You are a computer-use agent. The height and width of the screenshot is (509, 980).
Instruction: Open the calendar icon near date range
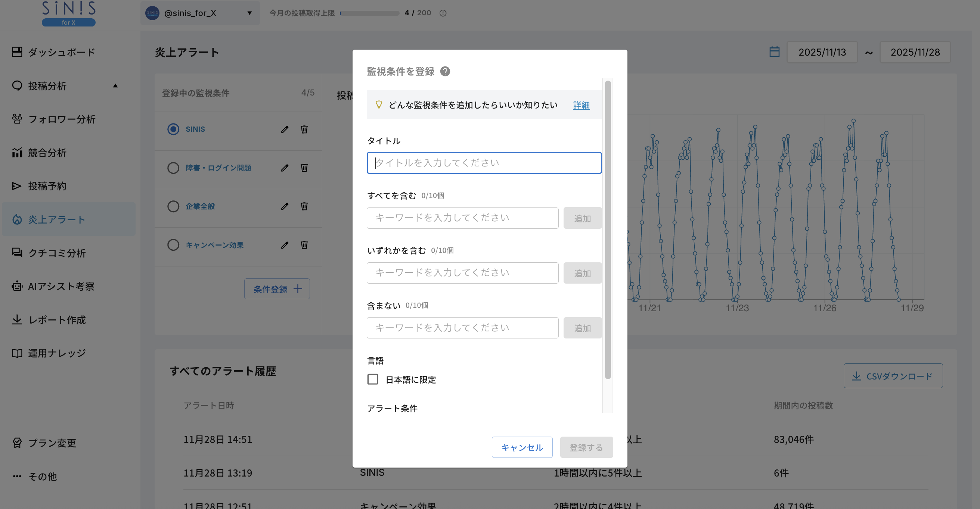(x=775, y=52)
